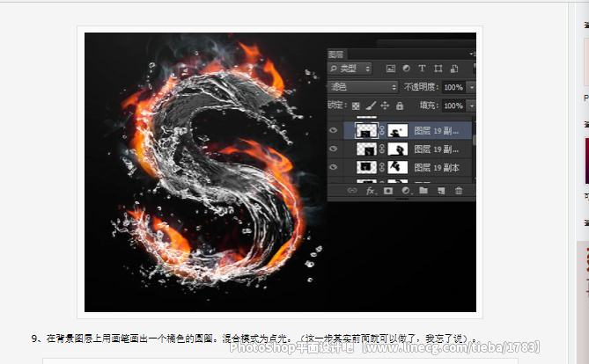
Task: Unlink mask chain on highlighted layer
Action: [x=382, y=130]
